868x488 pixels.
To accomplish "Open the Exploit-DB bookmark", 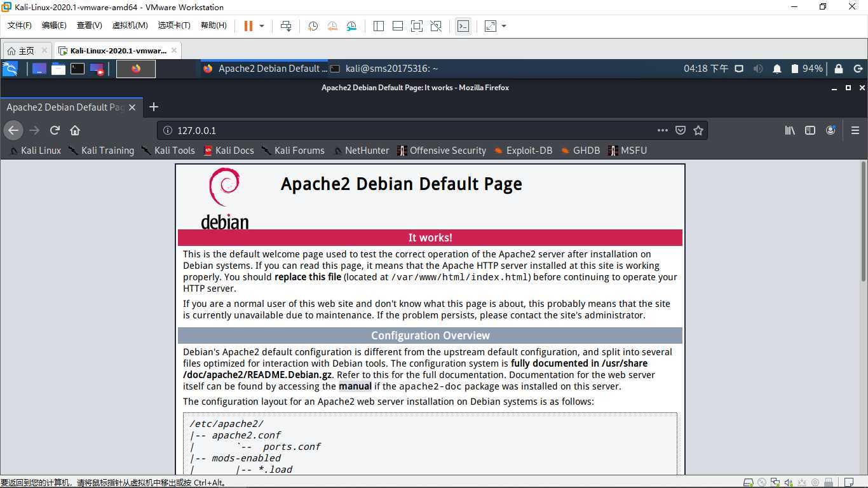I will (524, 151).
